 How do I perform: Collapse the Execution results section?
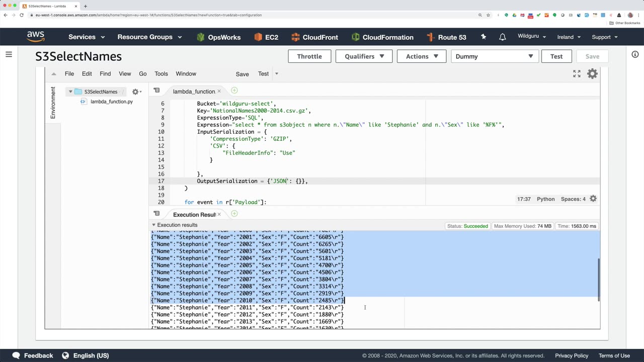click(154, 225)
